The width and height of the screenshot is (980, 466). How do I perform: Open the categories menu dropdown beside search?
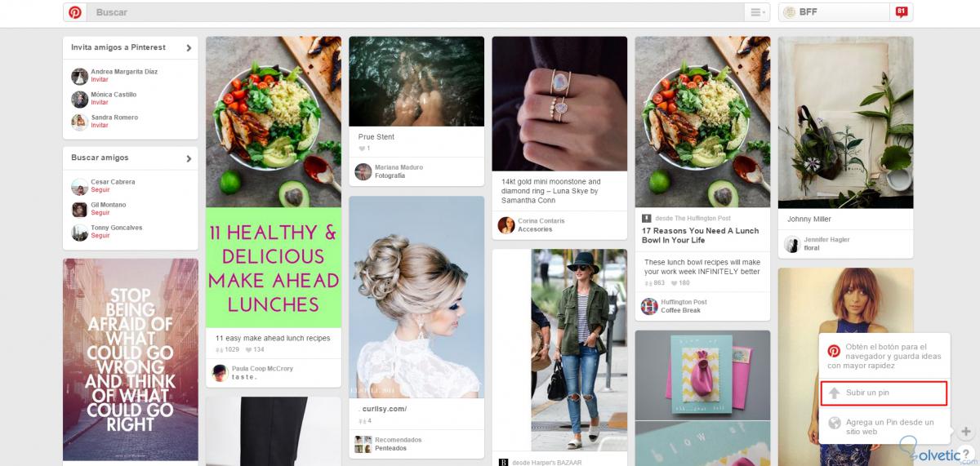(x=757, y=12)
